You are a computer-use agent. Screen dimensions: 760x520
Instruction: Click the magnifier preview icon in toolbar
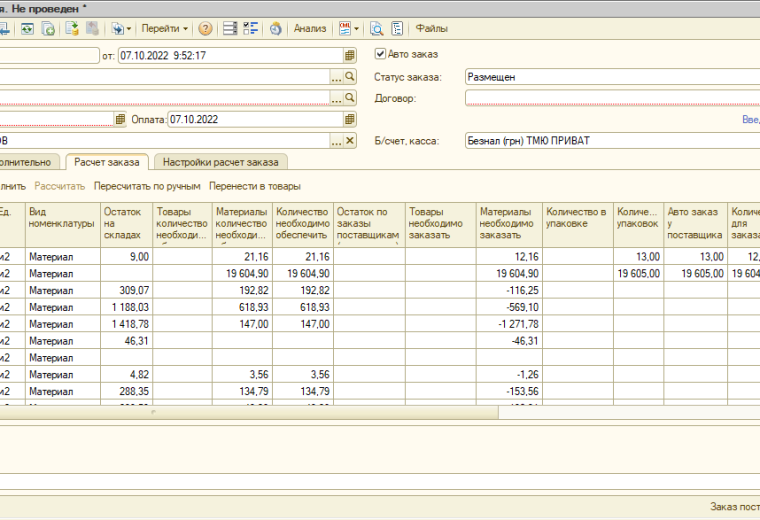[377, 29]
